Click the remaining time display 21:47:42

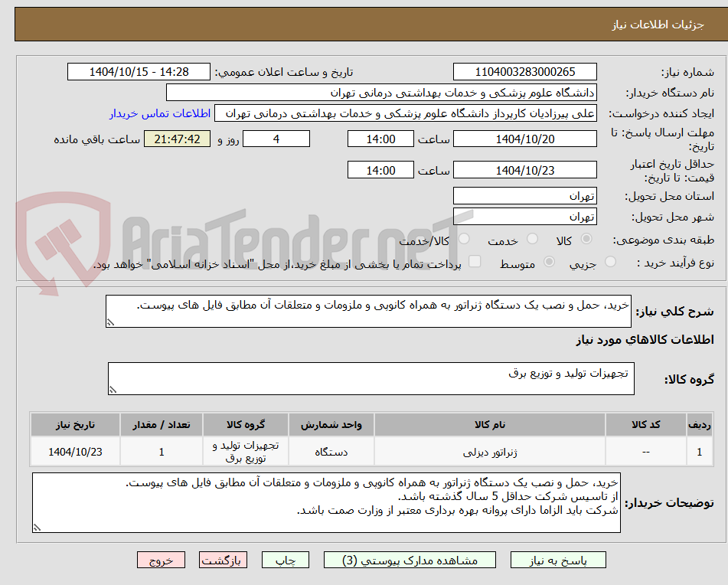pyautogui.click(x=177, y=139)
